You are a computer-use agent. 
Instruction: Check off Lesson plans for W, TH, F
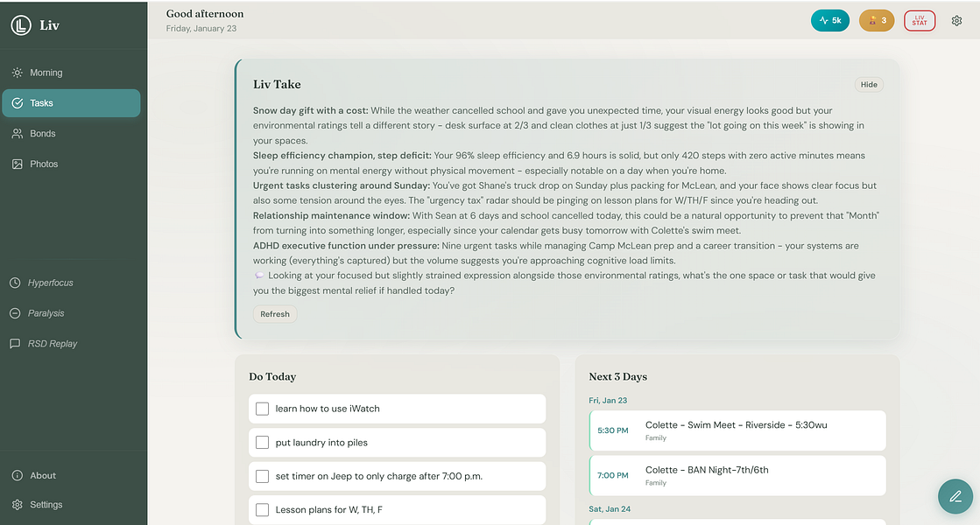(263, 510)
